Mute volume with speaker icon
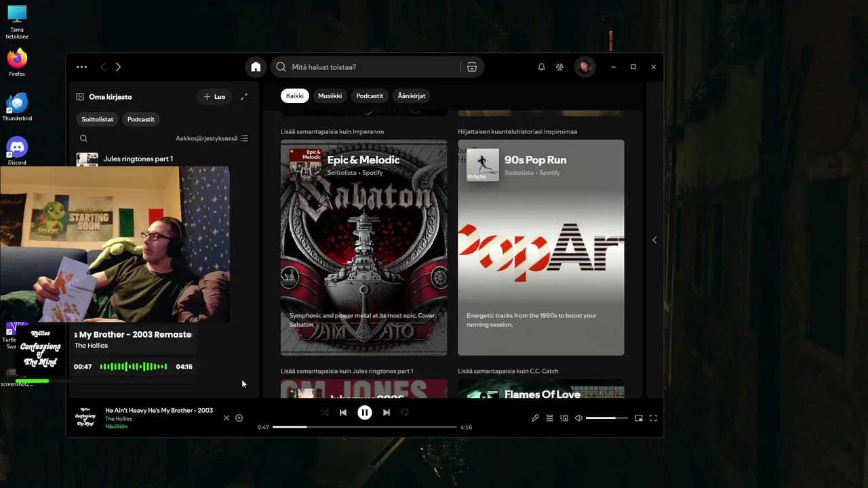Screen dimensions: 868x488 [578, 418]
